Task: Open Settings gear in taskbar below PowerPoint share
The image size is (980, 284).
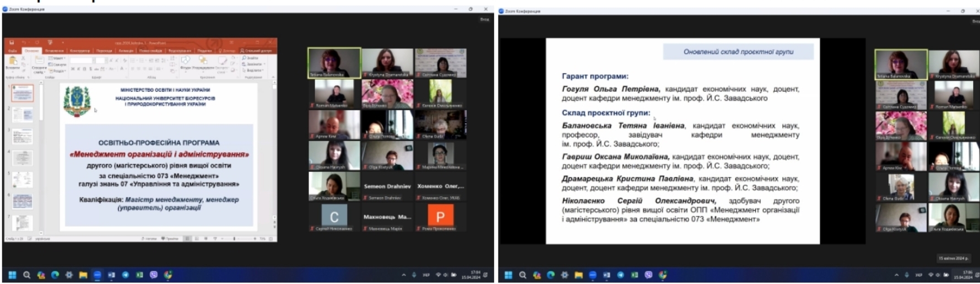Action: pos(69,275)
